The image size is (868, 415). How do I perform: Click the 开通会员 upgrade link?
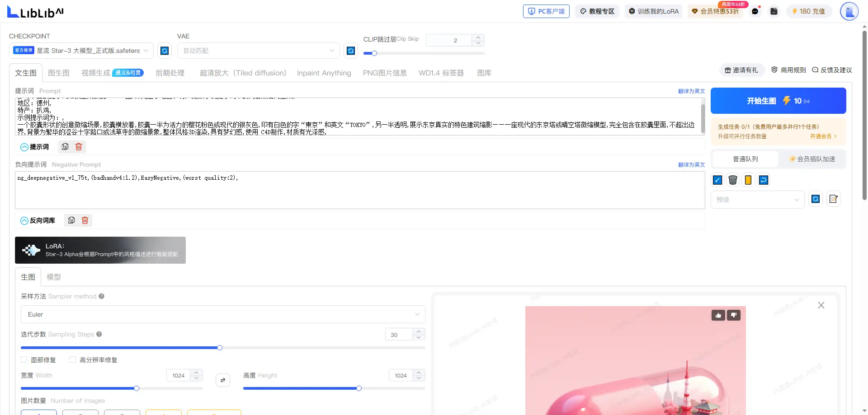(823, 136)
